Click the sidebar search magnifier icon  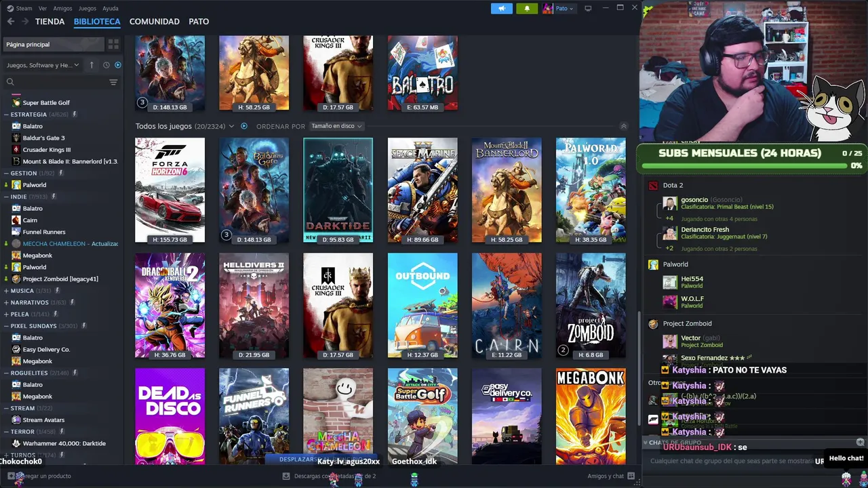click(x=10, y=82)
